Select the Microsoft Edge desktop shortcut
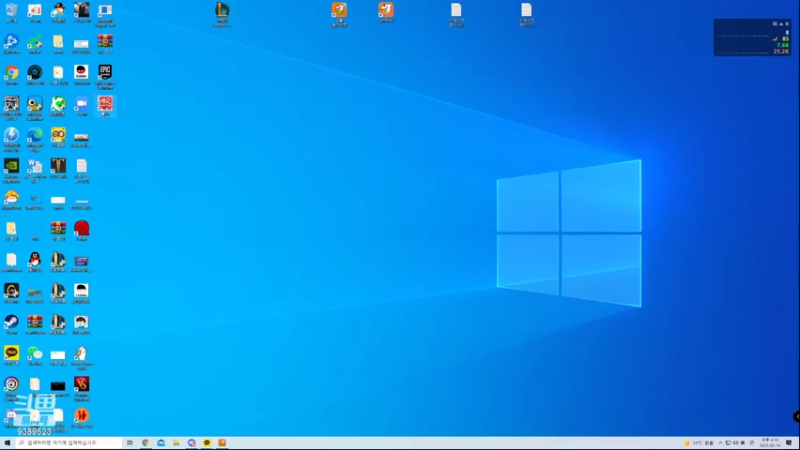This screenshot has width=800, height=450. (35, 139)
